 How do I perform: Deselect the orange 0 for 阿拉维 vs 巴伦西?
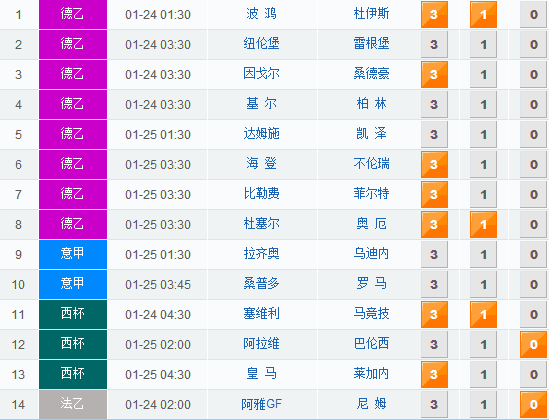[x=533, y=344]
